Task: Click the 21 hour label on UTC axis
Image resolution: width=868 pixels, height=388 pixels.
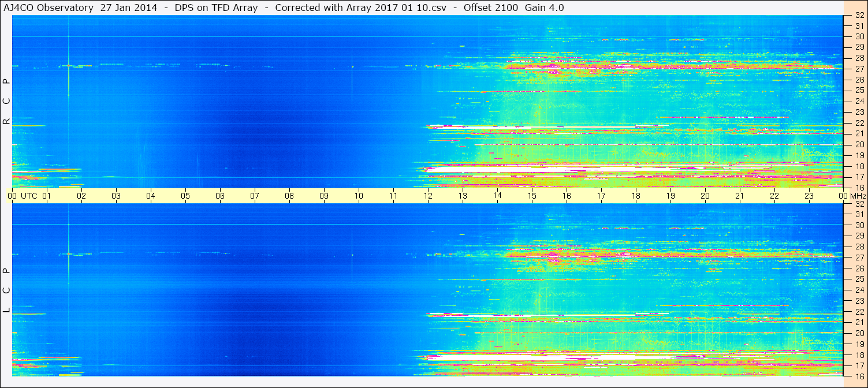Action: 740,196
